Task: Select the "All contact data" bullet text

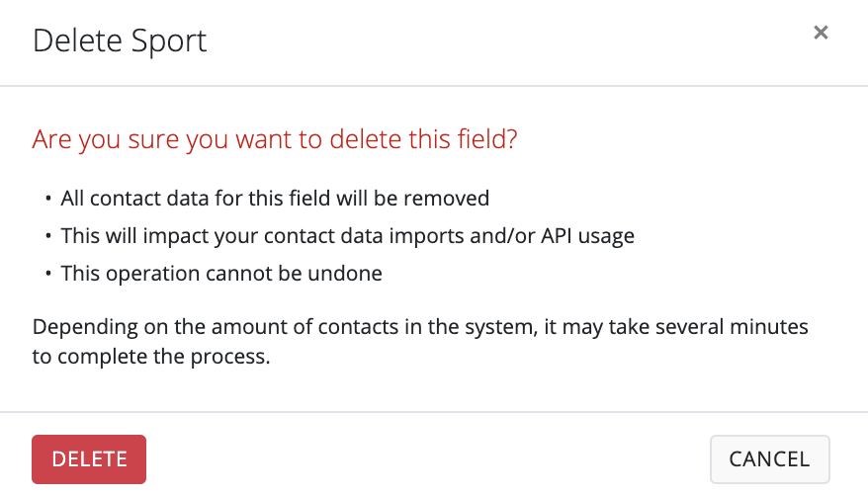Action: coord(275,199)
